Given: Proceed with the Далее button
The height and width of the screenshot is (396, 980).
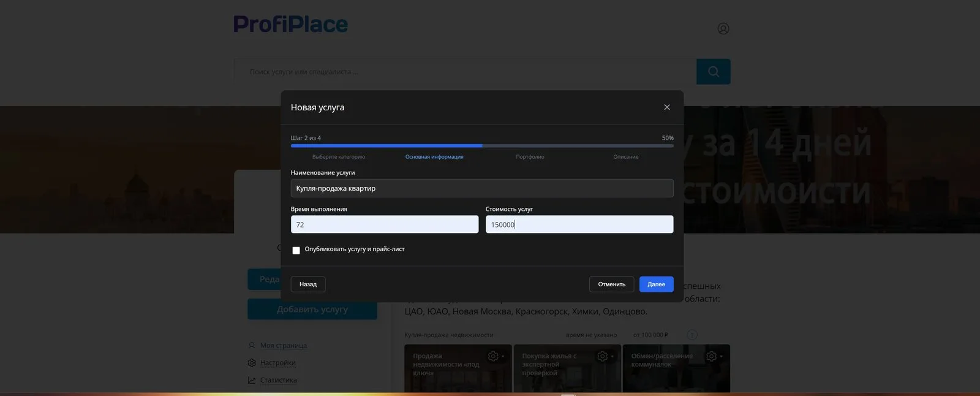Looking at the screenshot, I should click(657, 284).
